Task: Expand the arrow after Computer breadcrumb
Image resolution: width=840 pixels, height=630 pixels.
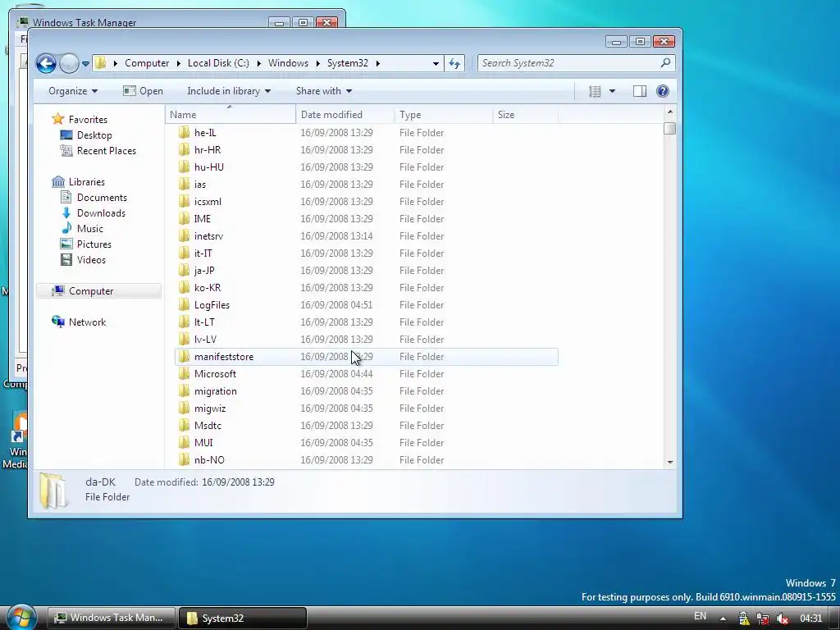Action: point(178,63)
